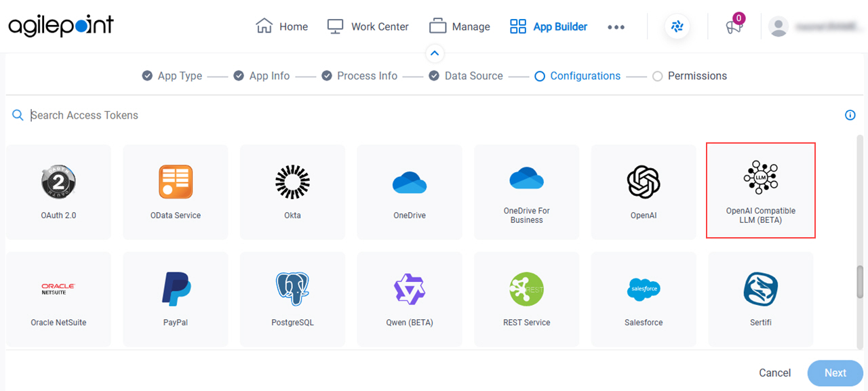Select the OAuth 2.0 token icon

(58, 182)
